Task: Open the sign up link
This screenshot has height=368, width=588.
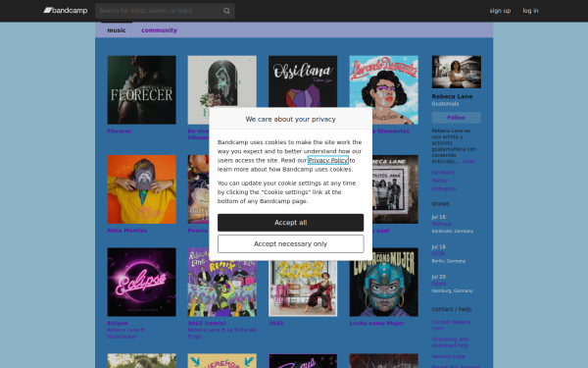Action: point(500,11)
